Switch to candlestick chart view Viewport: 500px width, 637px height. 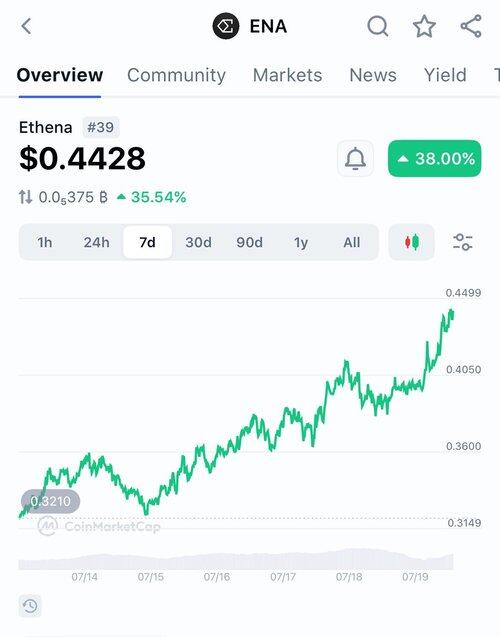pos(412,242)
